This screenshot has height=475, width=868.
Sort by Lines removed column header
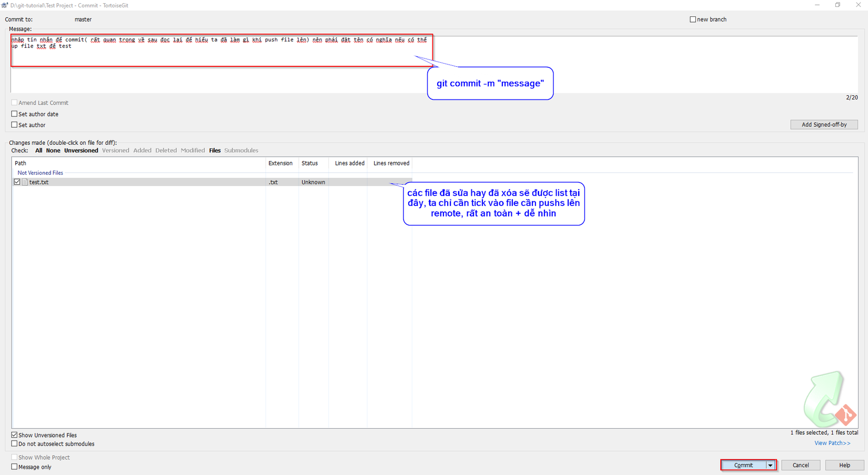click(390, 163)
